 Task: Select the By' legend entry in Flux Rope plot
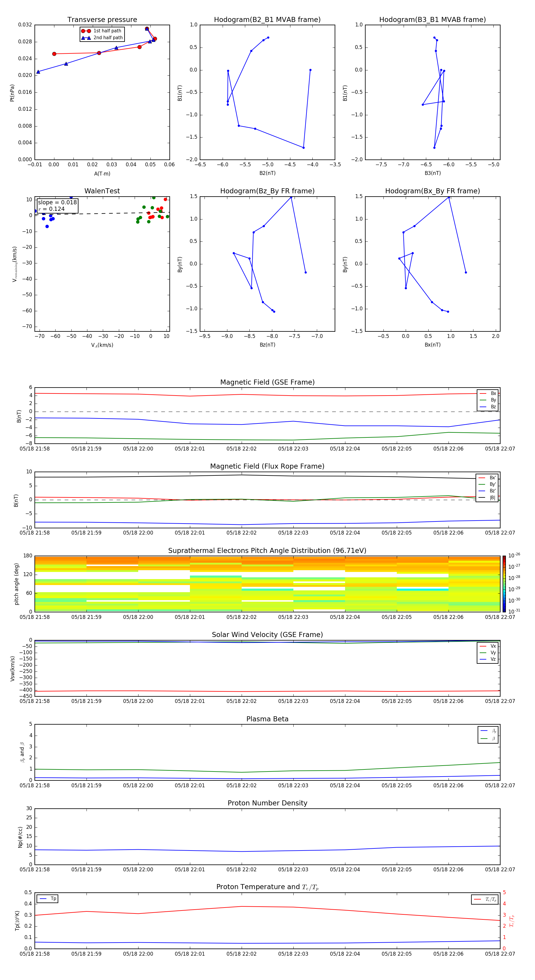coord(487,484)
